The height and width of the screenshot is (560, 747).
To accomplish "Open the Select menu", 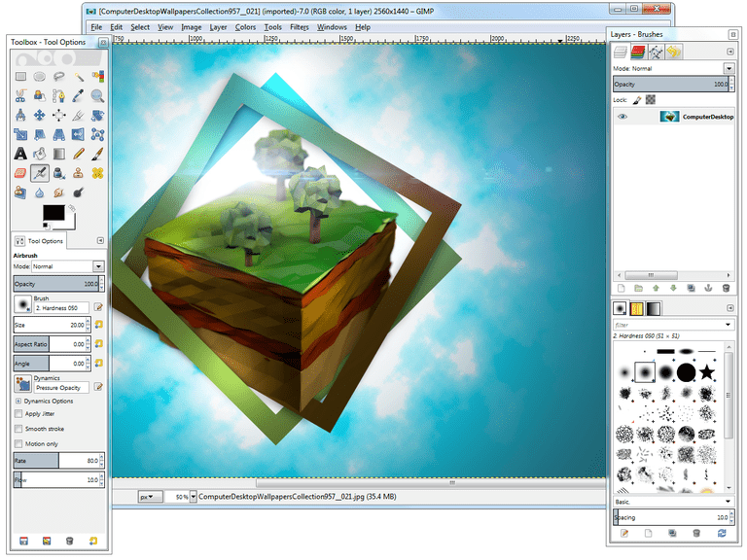I will pos(140,27).
